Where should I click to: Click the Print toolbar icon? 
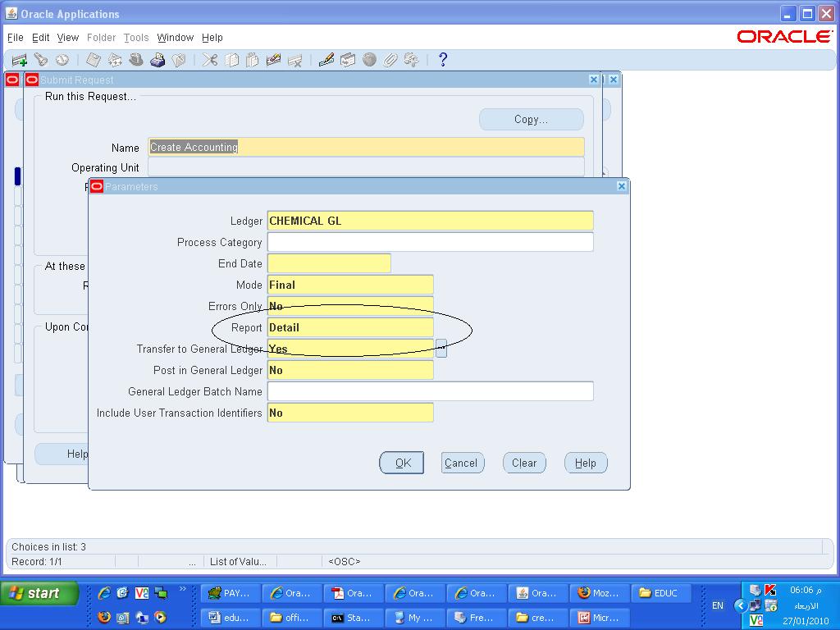click(157, 60)
